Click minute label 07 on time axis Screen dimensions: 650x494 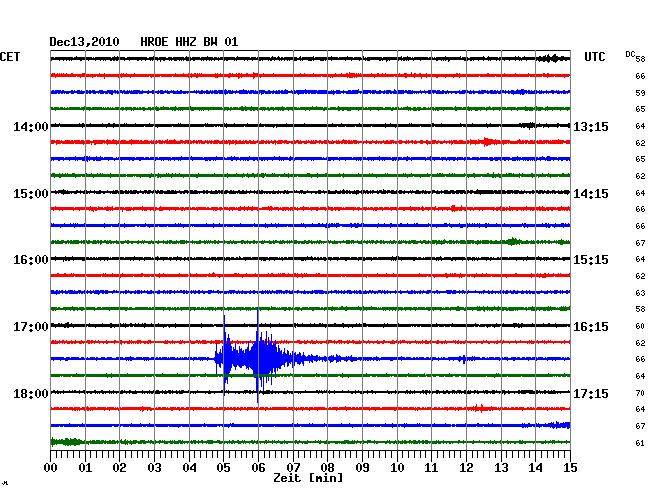[293, 467]
